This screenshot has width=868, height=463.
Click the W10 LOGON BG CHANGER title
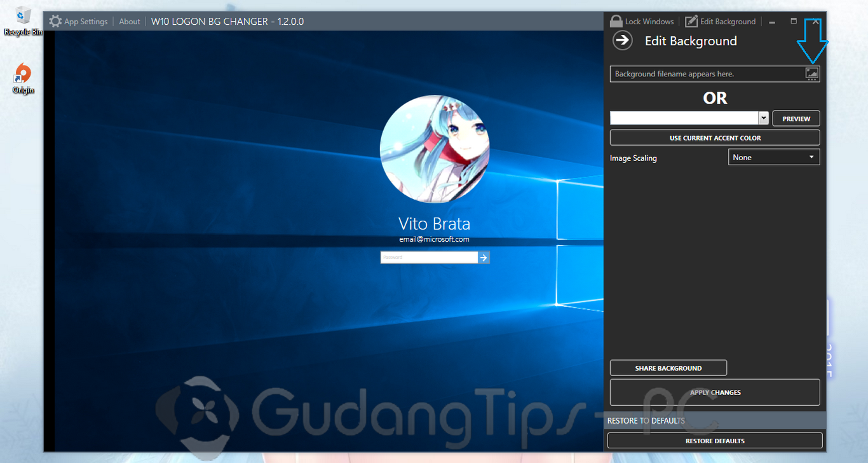[227, 22]
